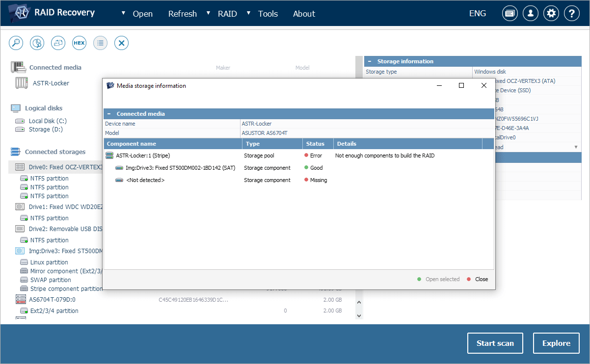590x364 pixels.
Task: Collapse the Storage information panel
Action: point(369,61)
